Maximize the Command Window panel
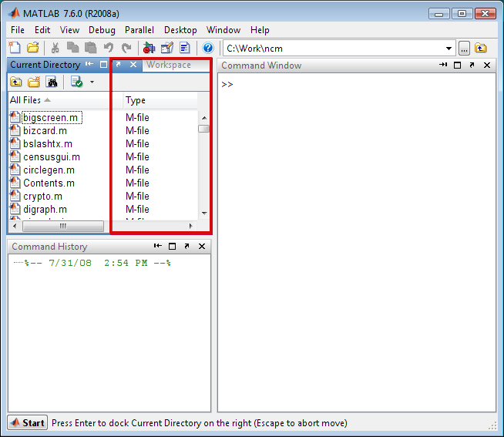This screenshot has height=437, width=504. coord(457,66)
